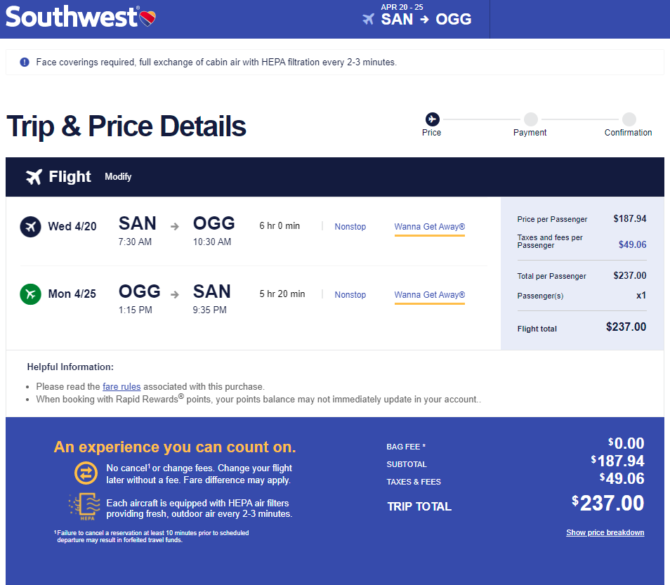Click the HEPA air filter icon
The image size is (670, 585).
coord(85,506)
